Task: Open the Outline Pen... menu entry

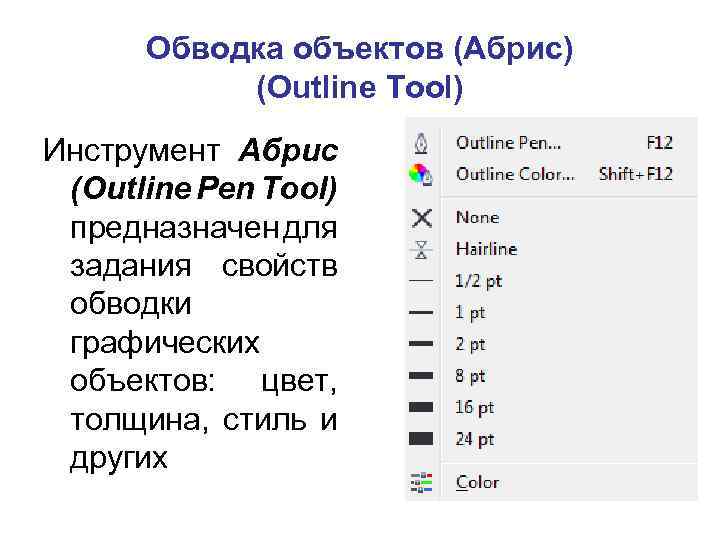Action: tap(508, 142)
